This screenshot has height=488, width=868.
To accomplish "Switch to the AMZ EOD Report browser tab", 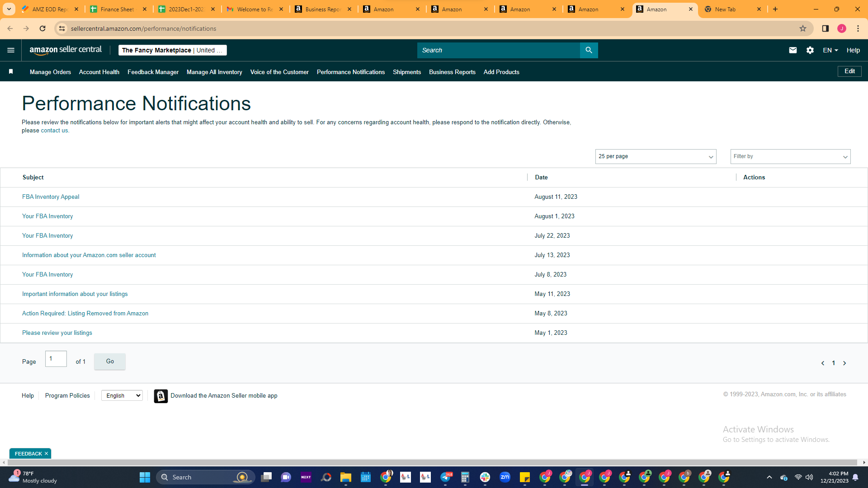I will click(x=50, y=9).
